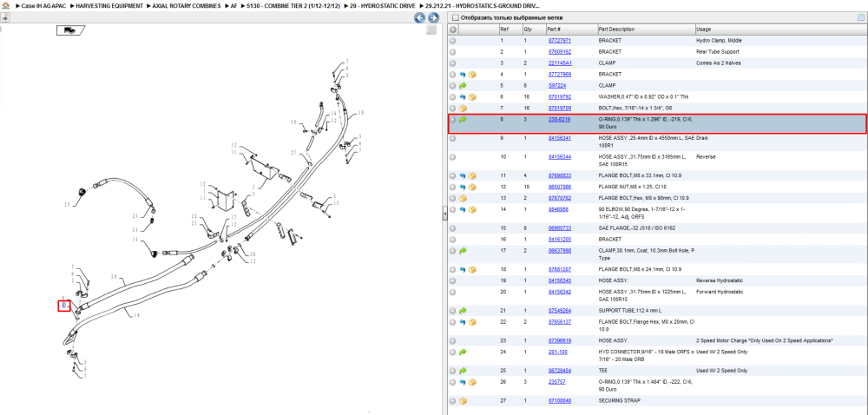Click the box icon on FLANGE NUT 86507966 row
The image size is (868, 415).
pyautogui.click(x=472, y=187)
